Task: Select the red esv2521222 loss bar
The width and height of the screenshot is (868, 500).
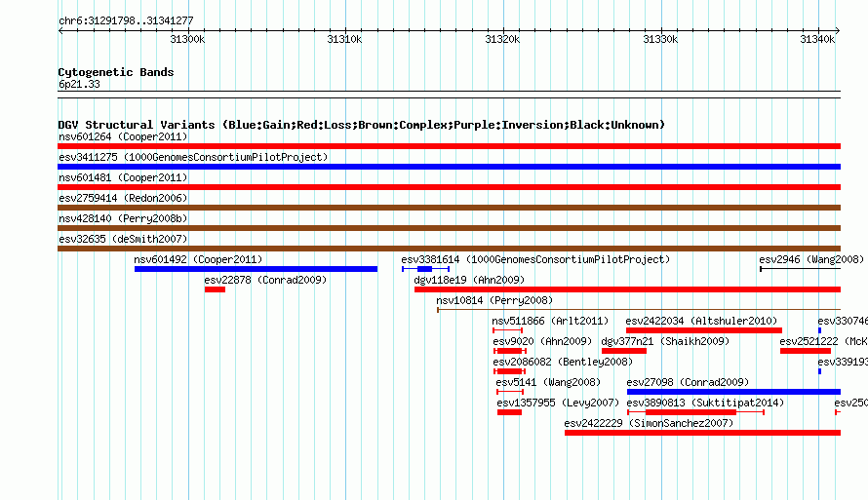Action: pos(806,351)
